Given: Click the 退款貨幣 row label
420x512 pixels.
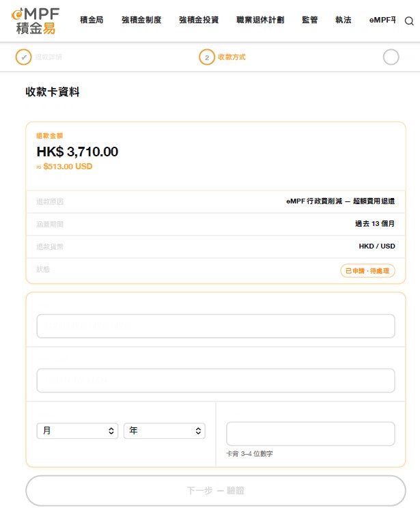Looking at the screenshot, I should tap(50, 246).
